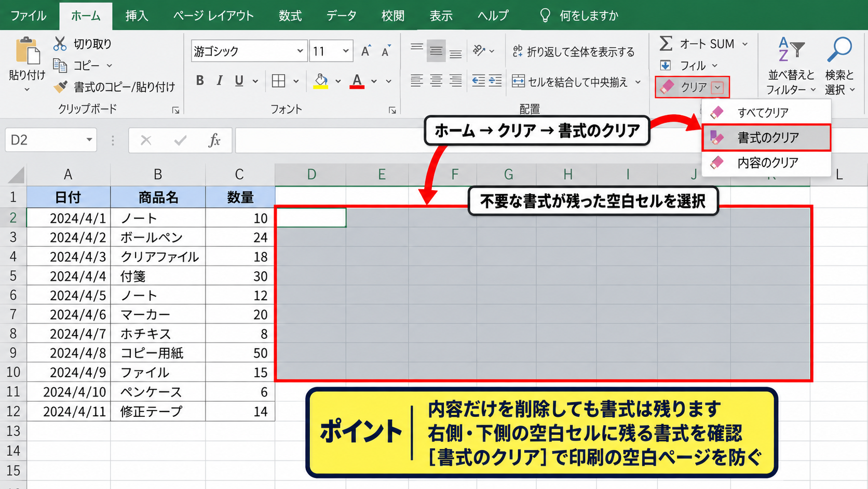Expand the Fill (フィル) dropdown arrow

[x=715, y=65]
